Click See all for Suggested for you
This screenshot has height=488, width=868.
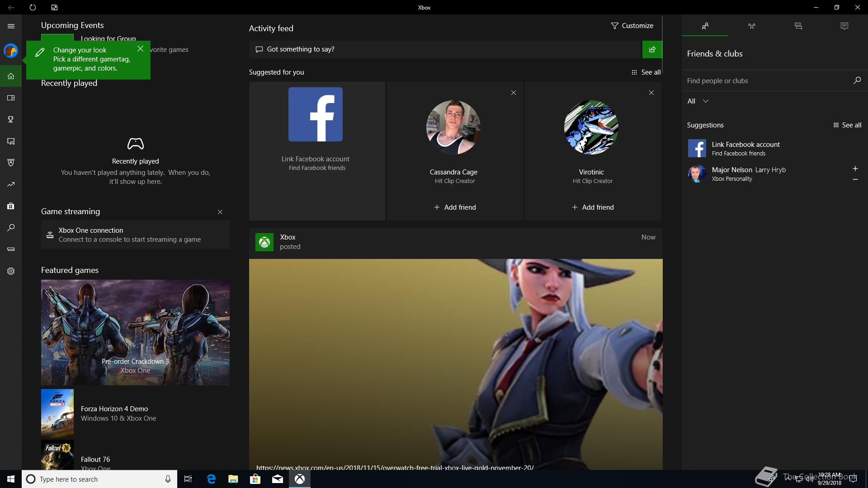click(x=646, y=72)
